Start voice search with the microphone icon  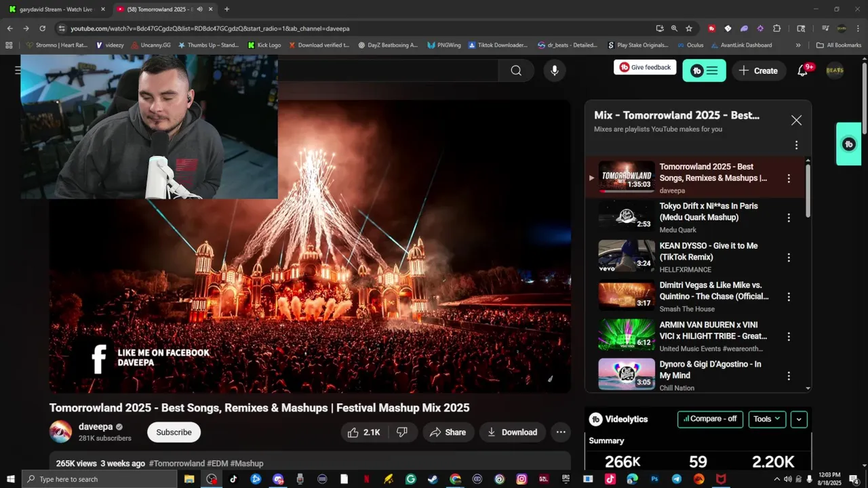pyautogui.click(x=555, y=70)
